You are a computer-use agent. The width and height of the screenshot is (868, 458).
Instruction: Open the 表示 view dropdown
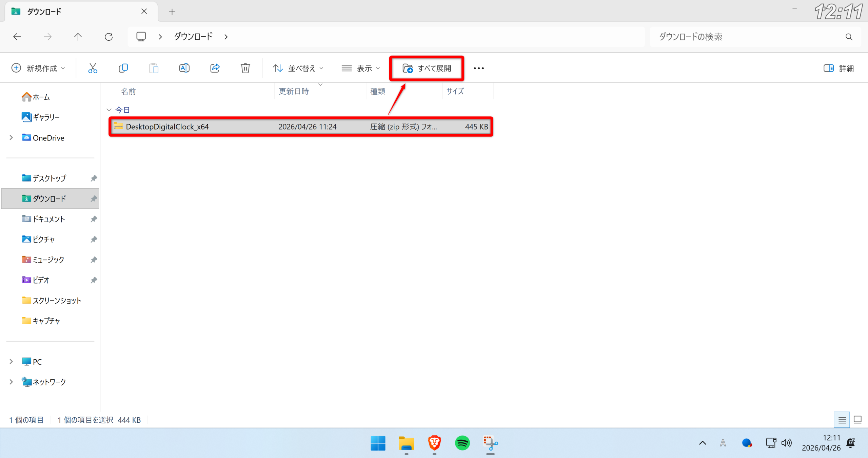coord(360,68)
